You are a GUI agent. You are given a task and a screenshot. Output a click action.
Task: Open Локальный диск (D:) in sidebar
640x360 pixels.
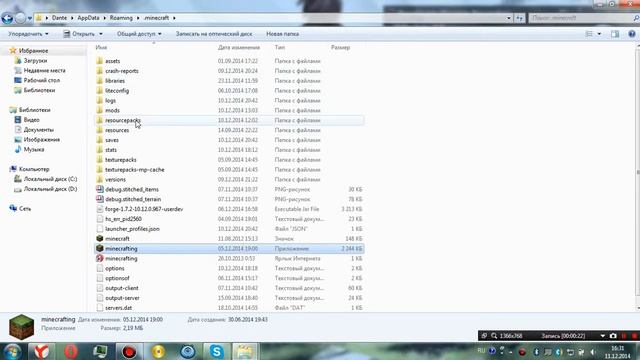50,189
